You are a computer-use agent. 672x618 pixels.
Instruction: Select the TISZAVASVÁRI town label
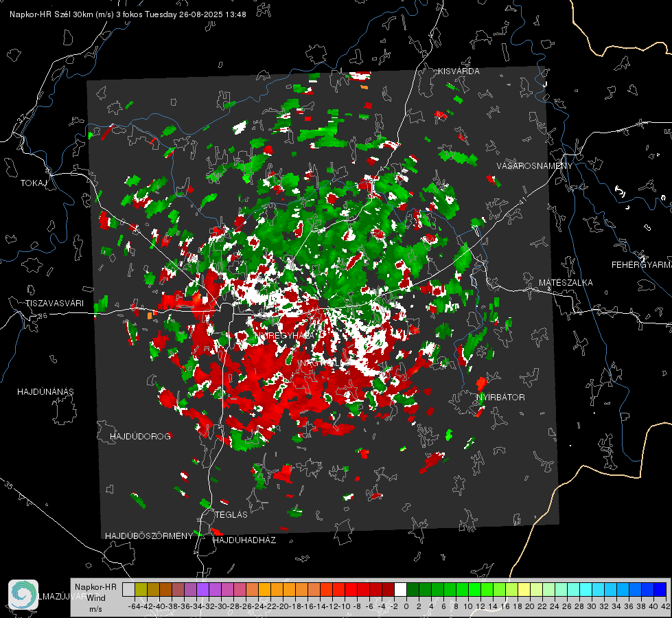coord(54,304)
